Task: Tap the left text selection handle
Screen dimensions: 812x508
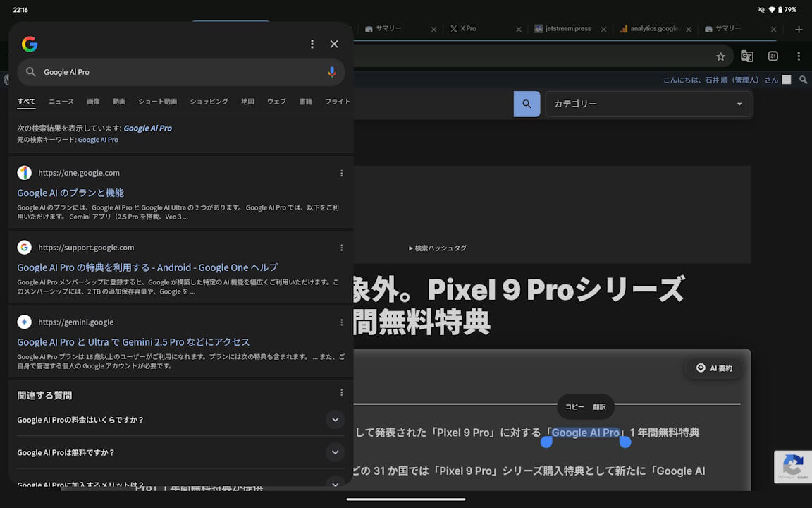Action: (x=546, y=442)
